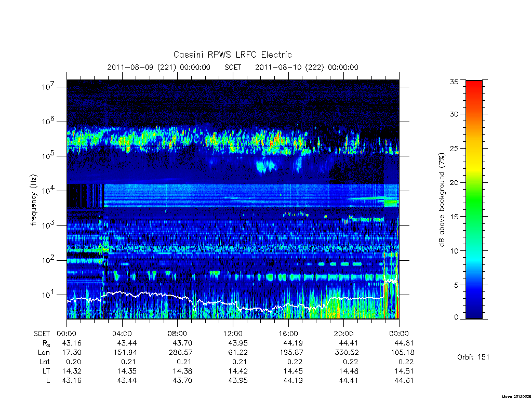
Task: Click the SCET label above the plot
Action: tap(233, 67)
